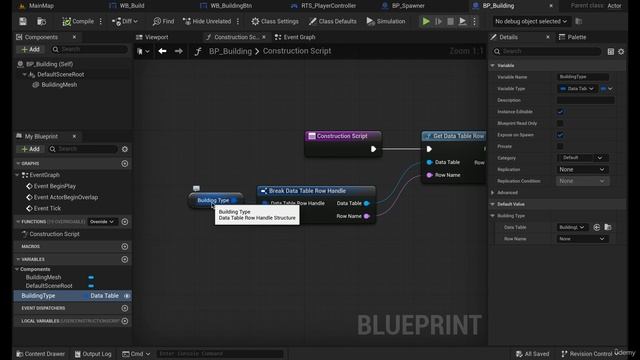Save the current blueprint asset

23,21
